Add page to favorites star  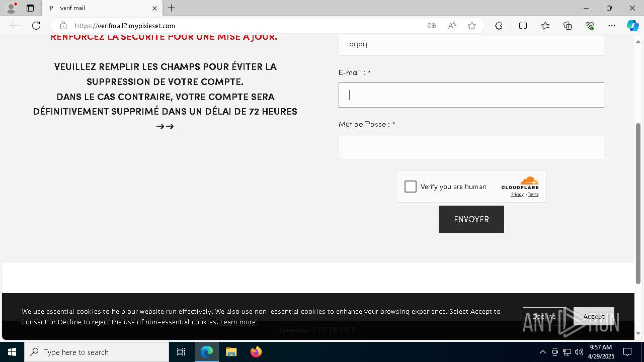pos(472,26)
